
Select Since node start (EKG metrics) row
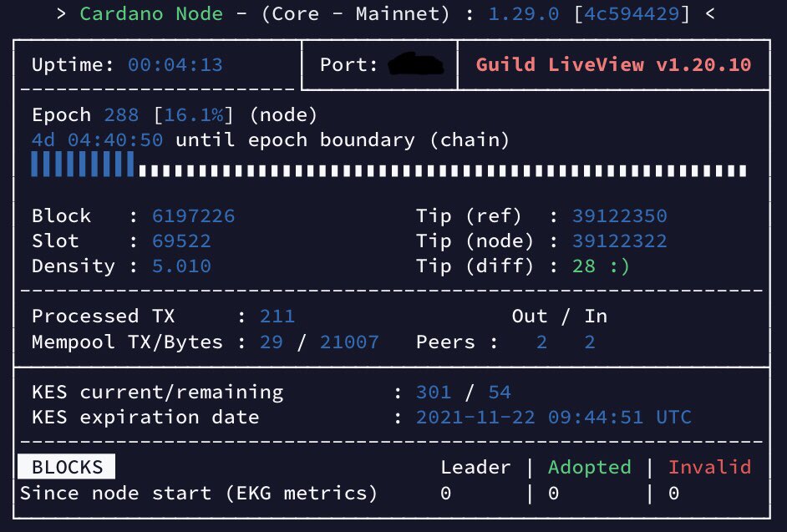[199, 493]
